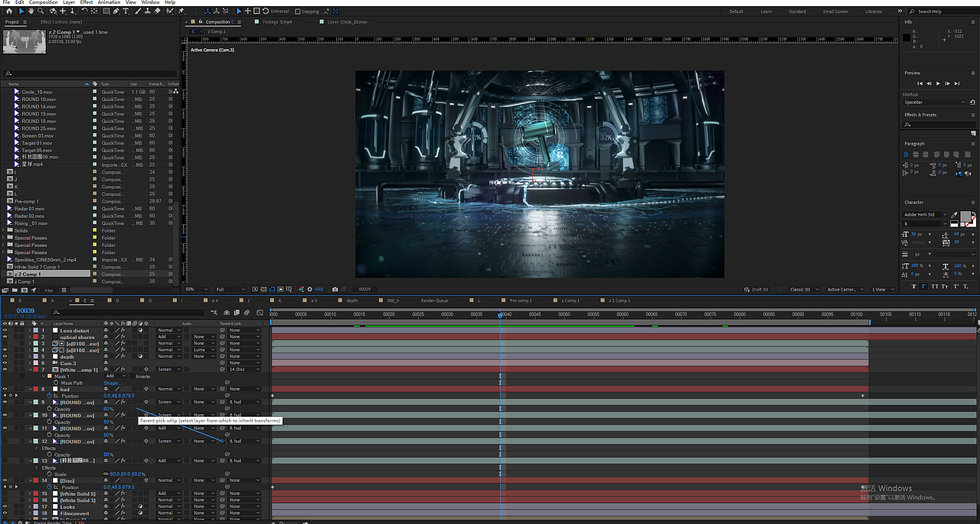Screen dimensions: 980x524
Task: Click the text fill color swatch
Action: [965, 216]
